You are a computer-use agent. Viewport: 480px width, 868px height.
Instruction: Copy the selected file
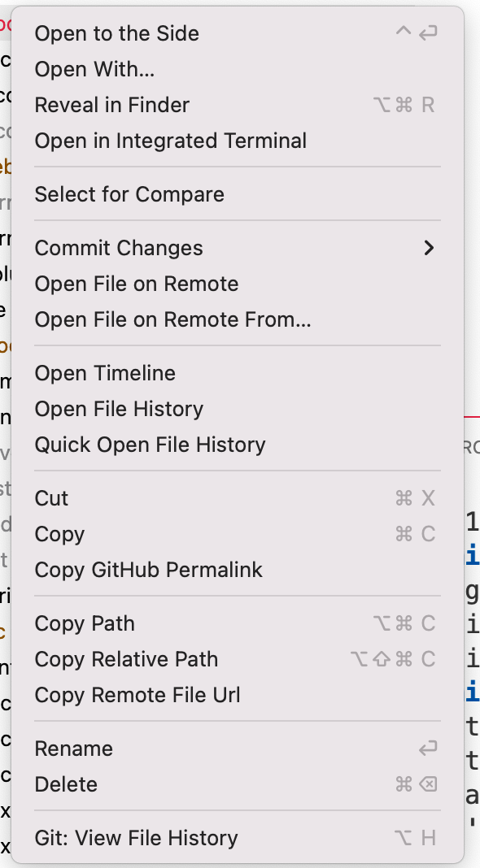click(x=59, y=534)
